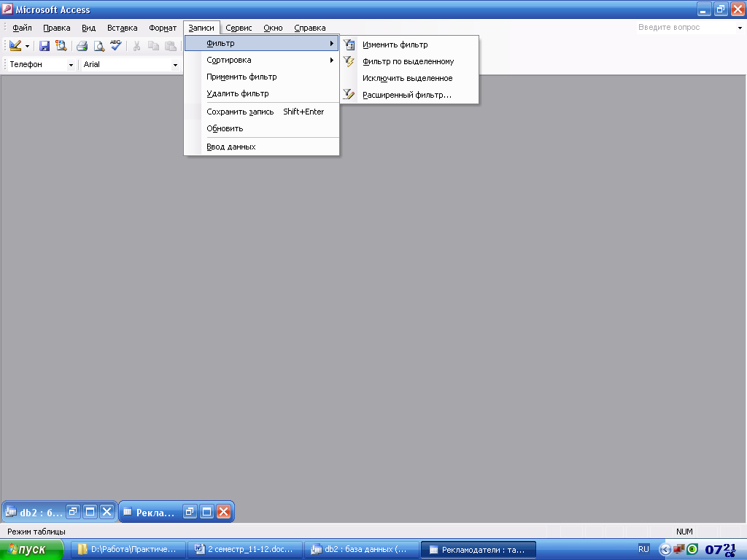Click the 07:21 system clock
The image size is (747, 560).
point(720,550)
